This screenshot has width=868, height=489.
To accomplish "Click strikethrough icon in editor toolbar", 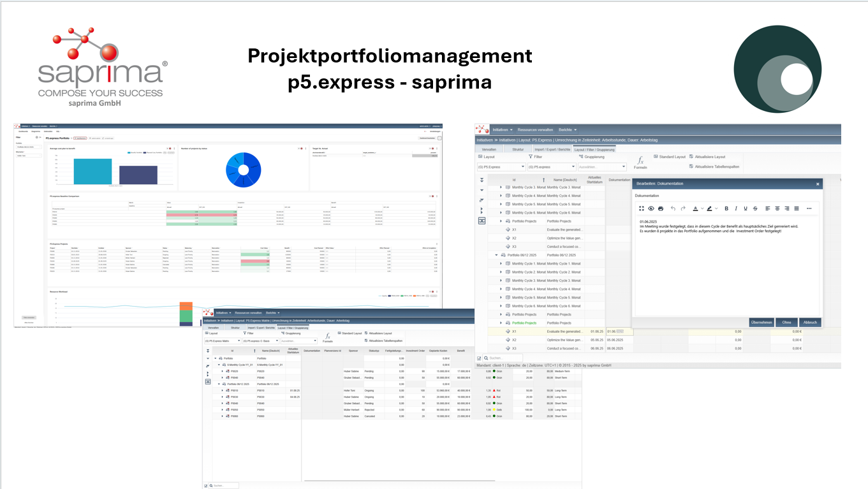I will pyautogui.click(x=755, y=208).
